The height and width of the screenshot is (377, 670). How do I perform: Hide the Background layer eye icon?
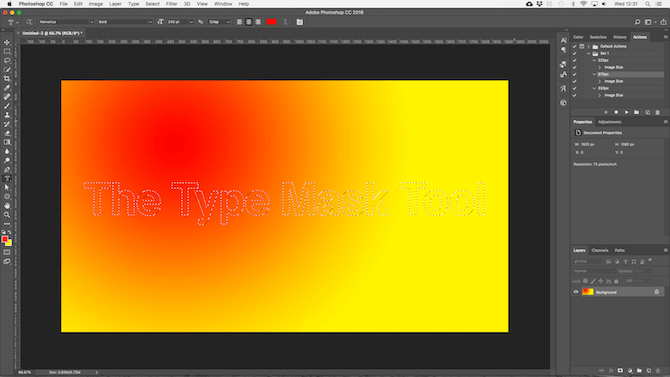pos(576,292)
